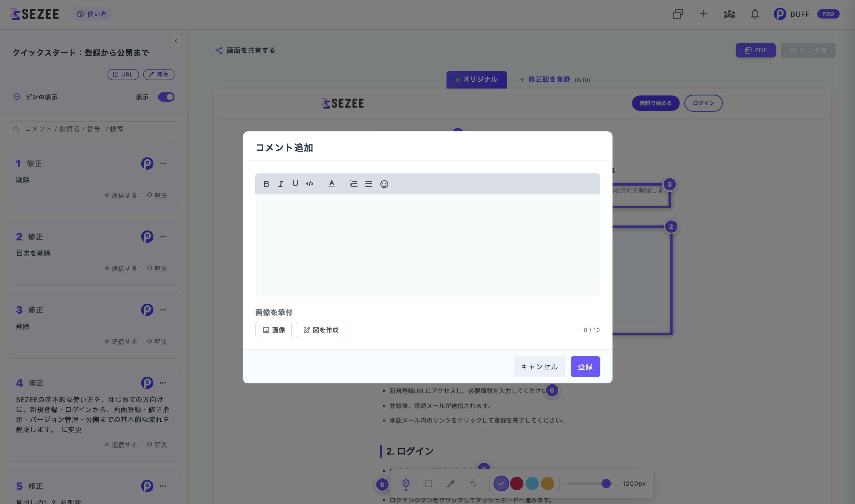Open the 使い方 help button

click(x=92, y=14)
